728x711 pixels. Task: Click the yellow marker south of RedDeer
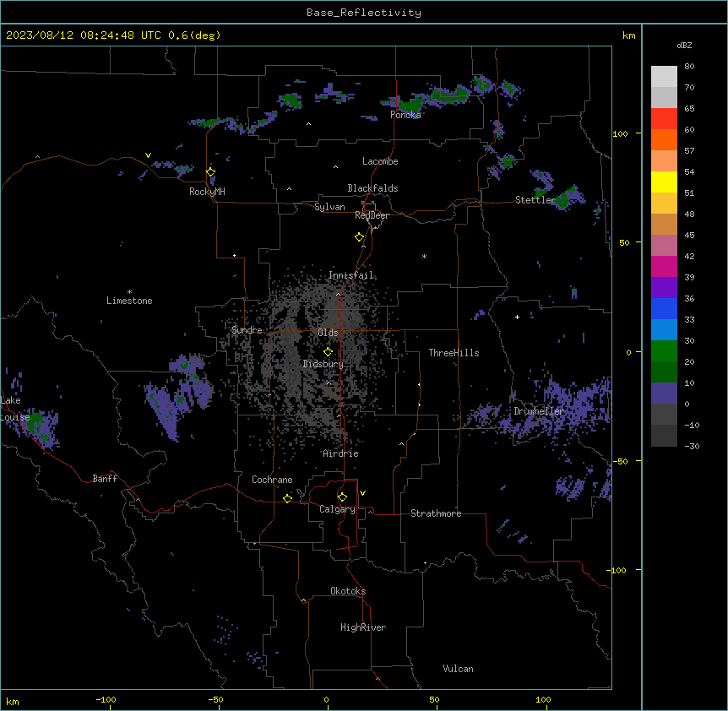pyautogui.click(x=359, y=237)
